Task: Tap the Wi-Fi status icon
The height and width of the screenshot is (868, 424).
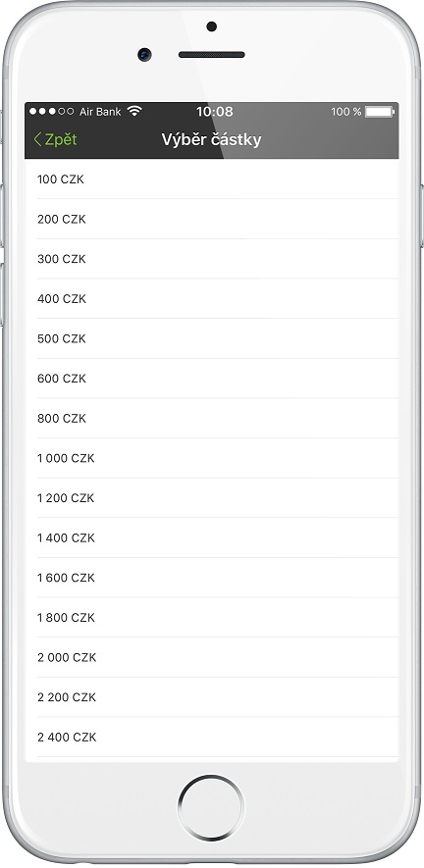Action: click(133, 111)
